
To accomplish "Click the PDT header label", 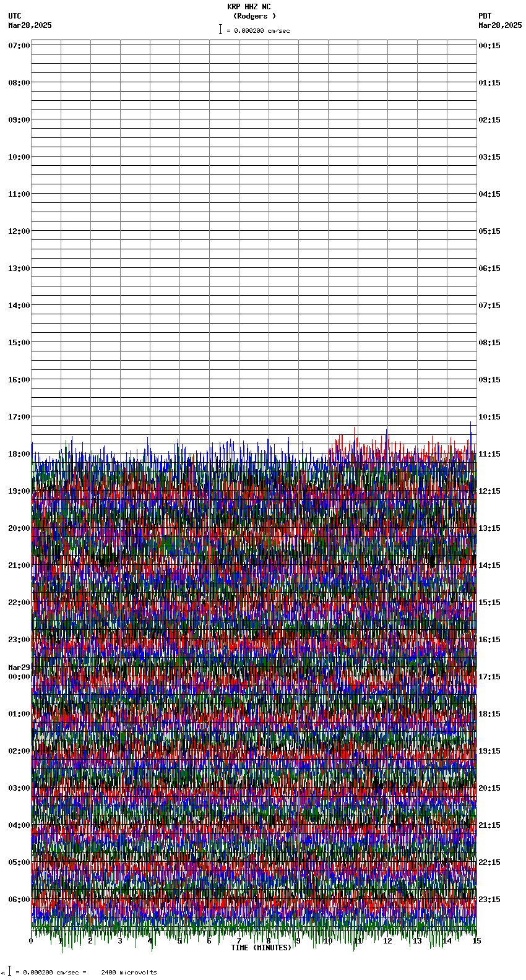I will coord(485,16).
